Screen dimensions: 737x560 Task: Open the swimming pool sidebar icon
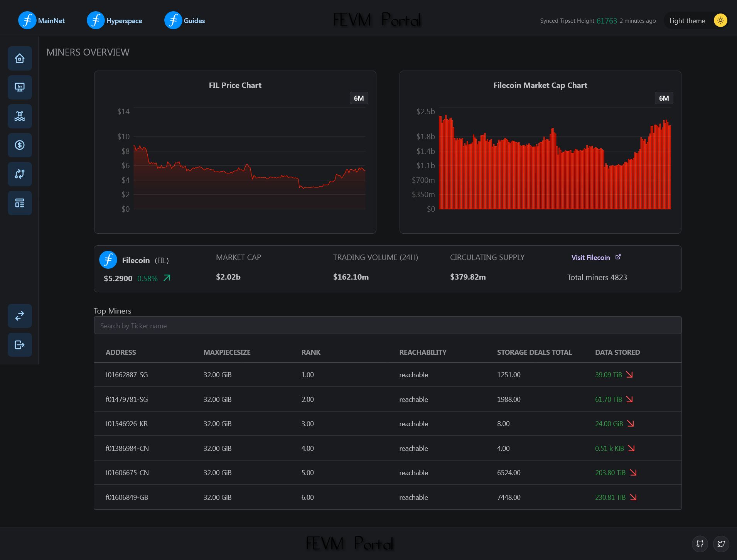point(20,116)
